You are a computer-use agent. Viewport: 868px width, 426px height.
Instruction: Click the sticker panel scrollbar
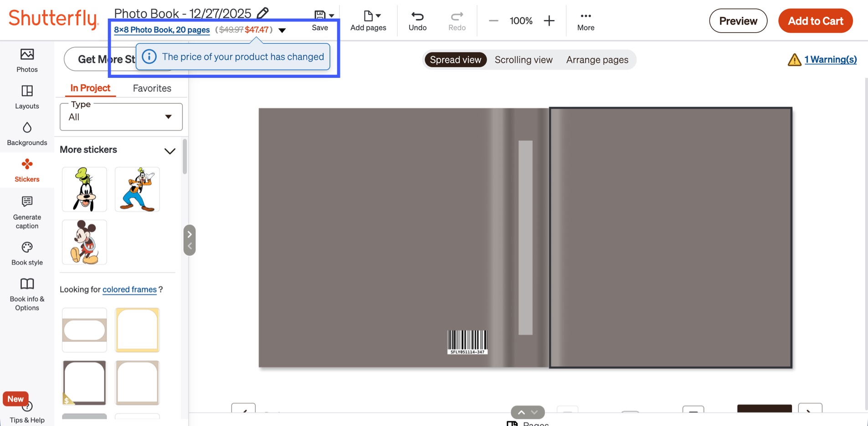point(185,157)
